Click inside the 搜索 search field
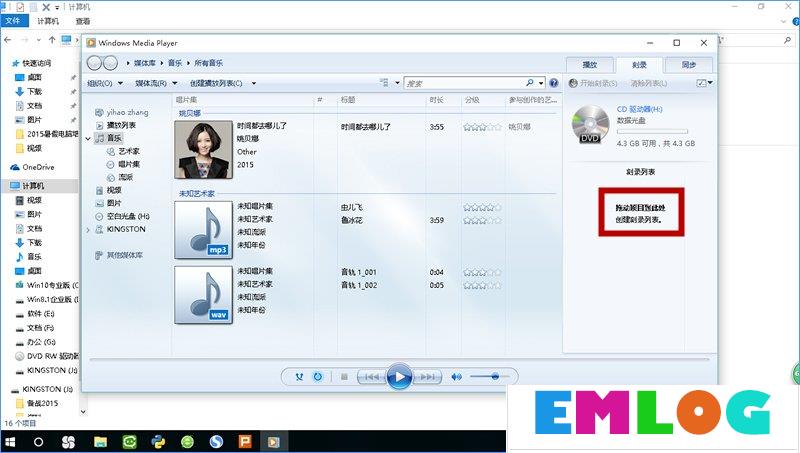800x453 pixels. (x=464, y=83)
